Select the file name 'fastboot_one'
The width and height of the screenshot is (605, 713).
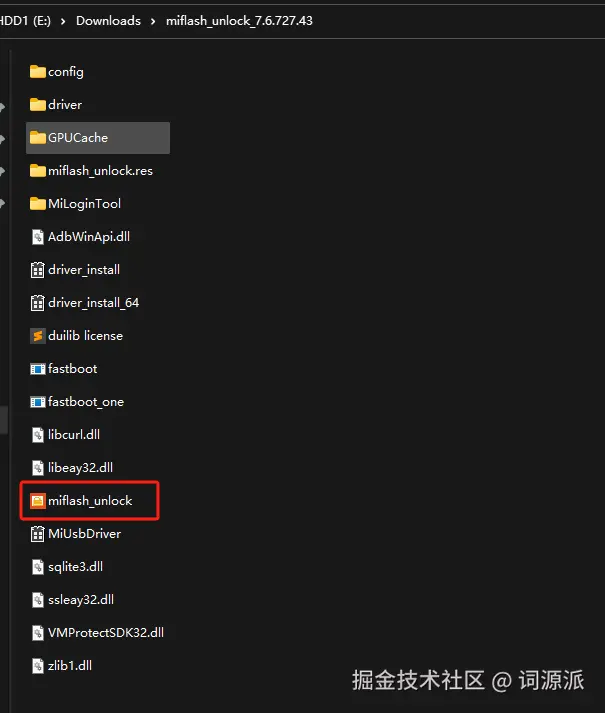(x=86, y=402)
